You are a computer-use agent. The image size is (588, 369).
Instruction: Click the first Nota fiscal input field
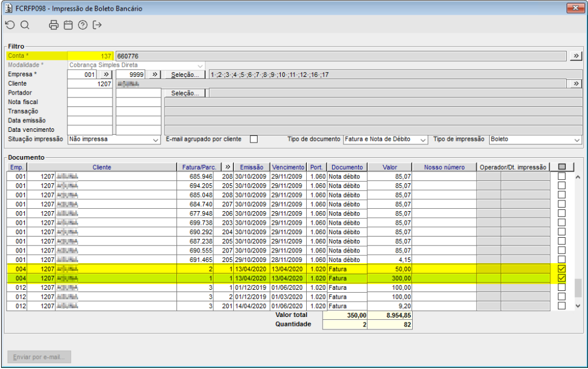[90, 102]
